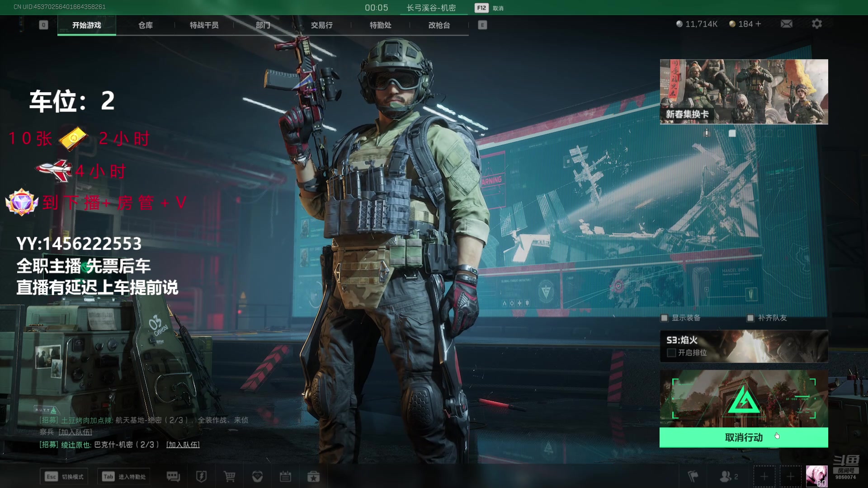Click the map selection preview card
The width and height of the screenshot is (868, 488).
pyautogui.click(x=744, y=399)
